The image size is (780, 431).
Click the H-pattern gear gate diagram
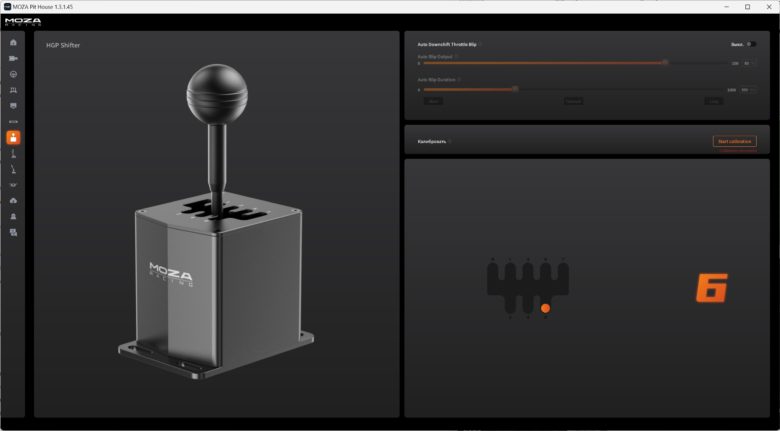tap(528, 288)
